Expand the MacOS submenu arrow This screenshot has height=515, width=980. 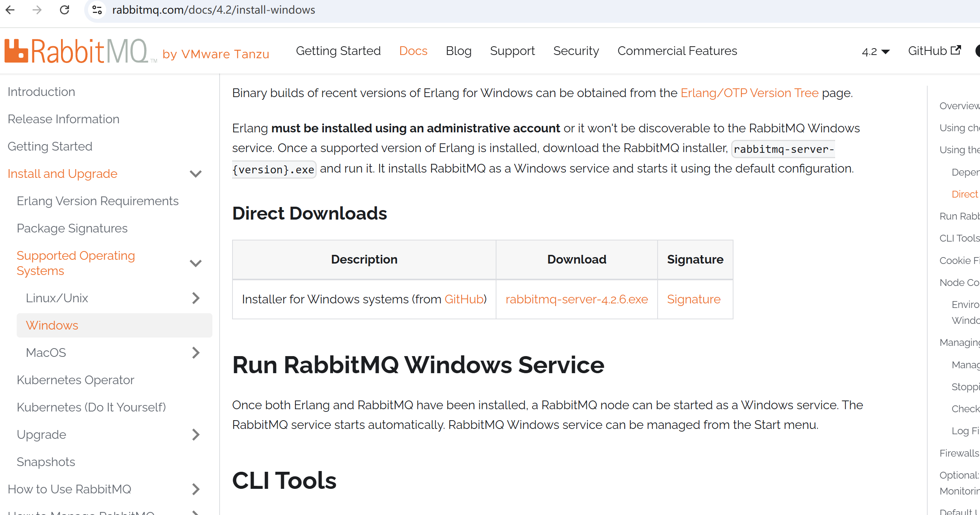click(196, 353)
